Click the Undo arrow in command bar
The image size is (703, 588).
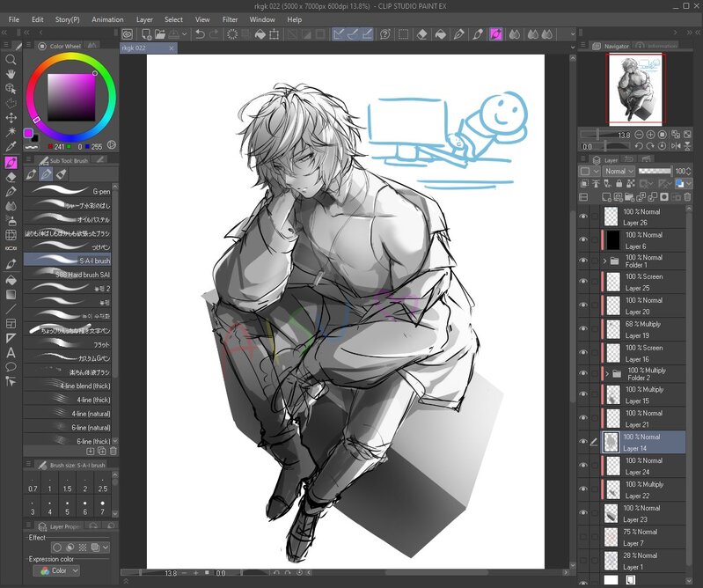[x=200, y=34]
